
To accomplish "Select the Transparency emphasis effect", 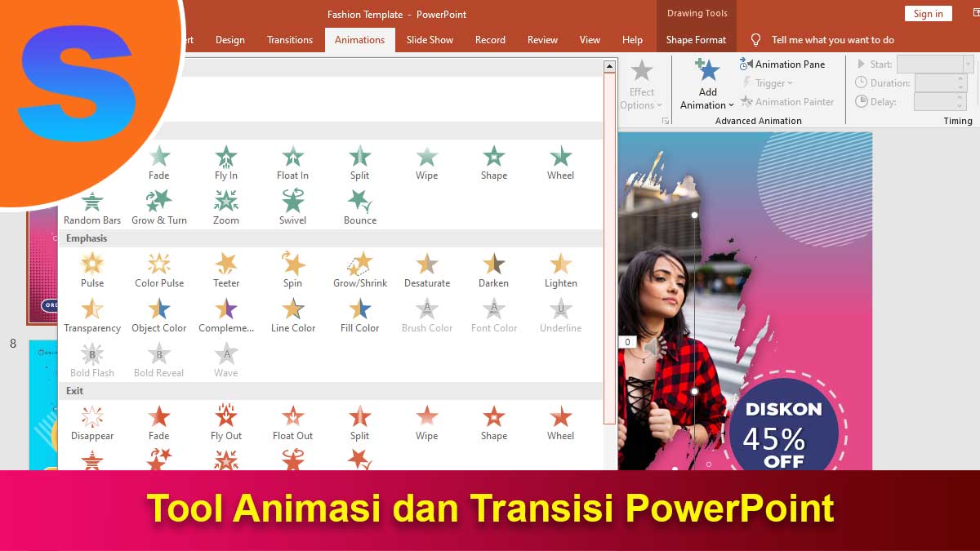I will tap(92, 315).
